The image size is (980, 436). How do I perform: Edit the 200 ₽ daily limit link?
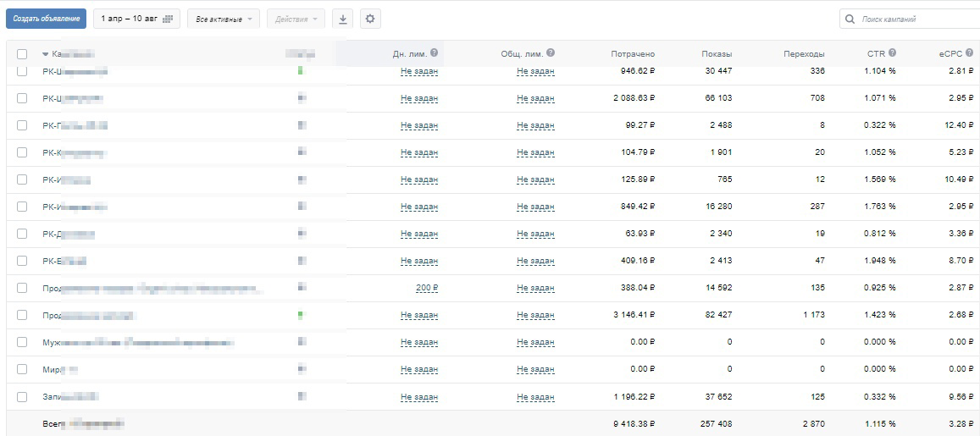click(427, 288)
